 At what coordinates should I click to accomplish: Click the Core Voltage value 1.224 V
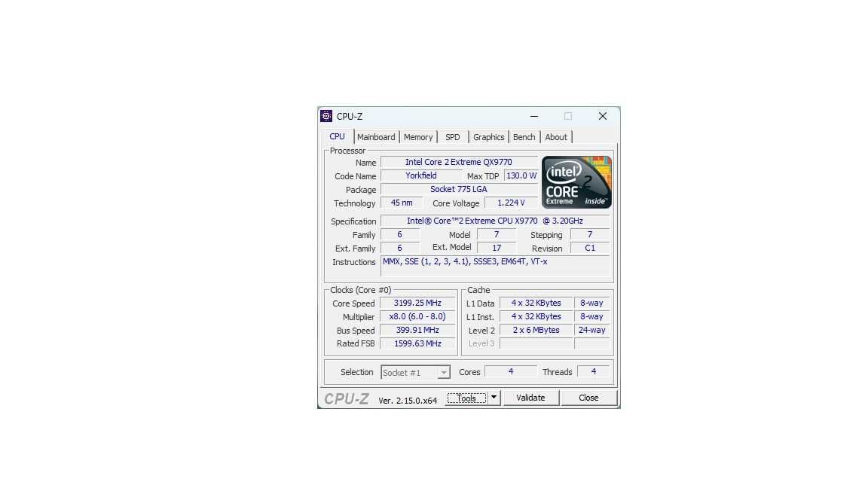coord(511,203)
